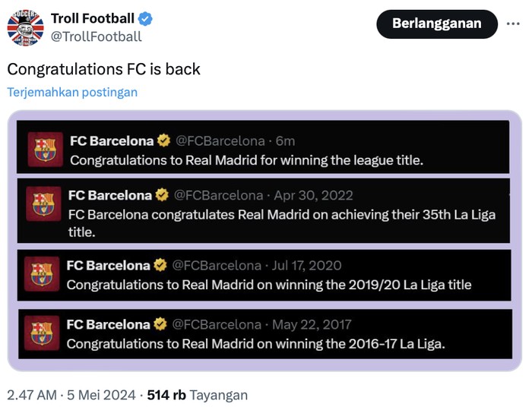Screen dimensions: 532x410
Task: Click Barcelona crest in Apr 30, 2022 tweet
Action: click(43, 203)
